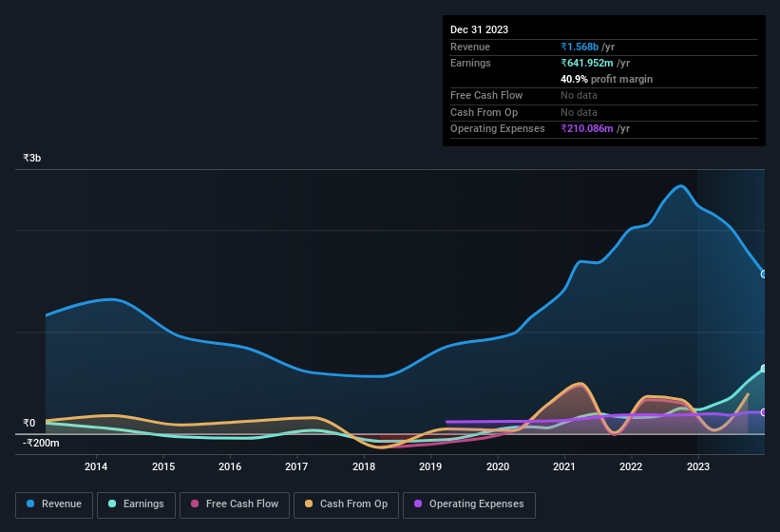Screen dimensions: 780x532
Task: Click the Dec 31 2023 tooltip date
Action: [479, 29]
